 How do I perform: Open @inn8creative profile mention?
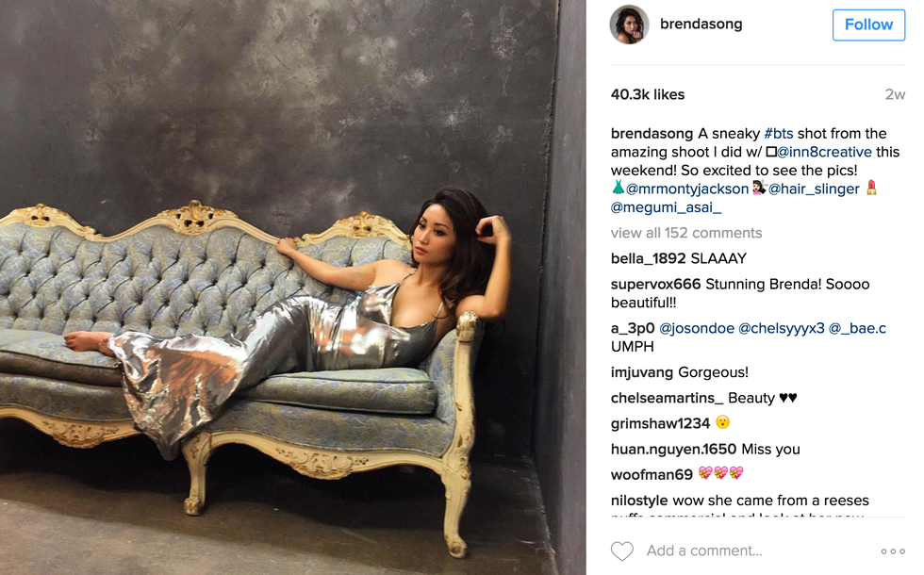824,152
